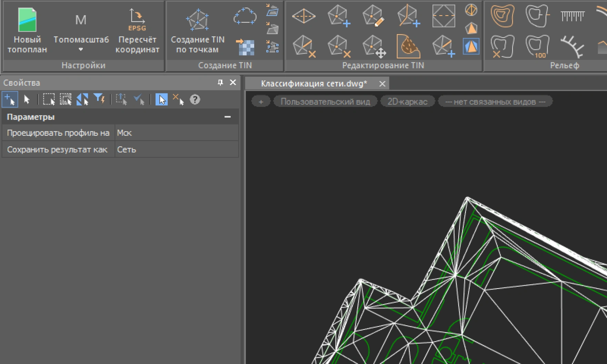Toggle the highlighted selection arrow in properties toolbar
Image resolution: width=607 pixels, height=364 pixels.
161,100
